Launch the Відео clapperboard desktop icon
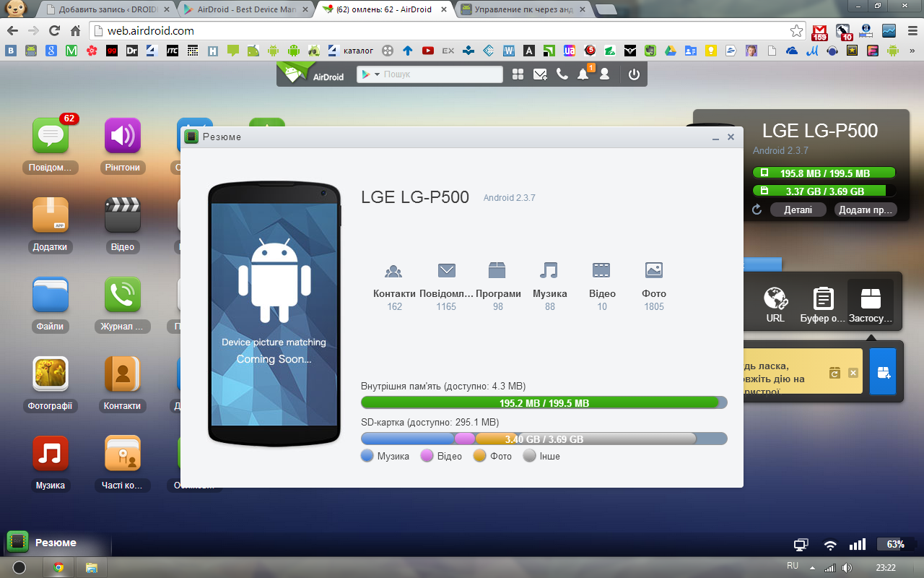This screenshot has height=578, width=924. 123,216
